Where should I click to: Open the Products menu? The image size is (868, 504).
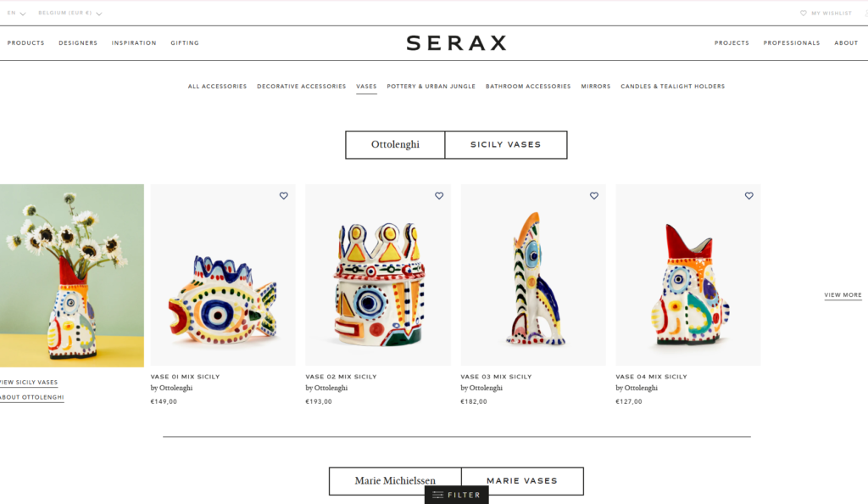click(25, 42)
